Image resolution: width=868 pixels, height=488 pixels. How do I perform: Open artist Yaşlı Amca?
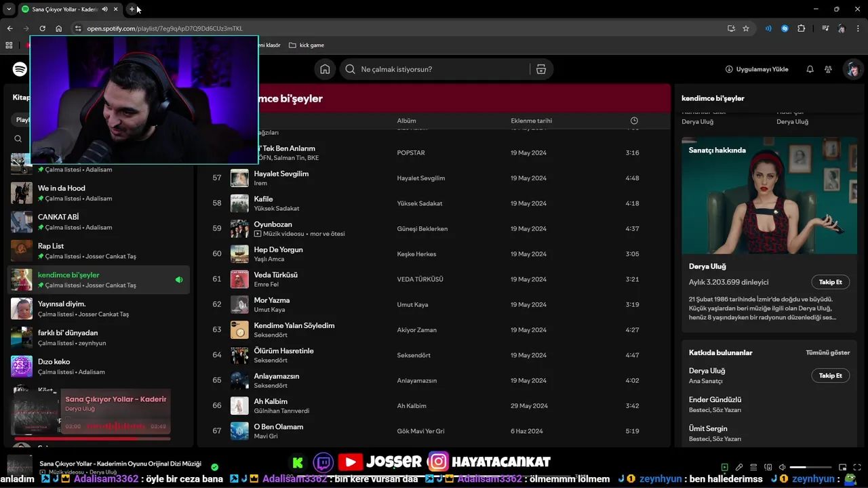pyautogui.click(x=269, y=259)
